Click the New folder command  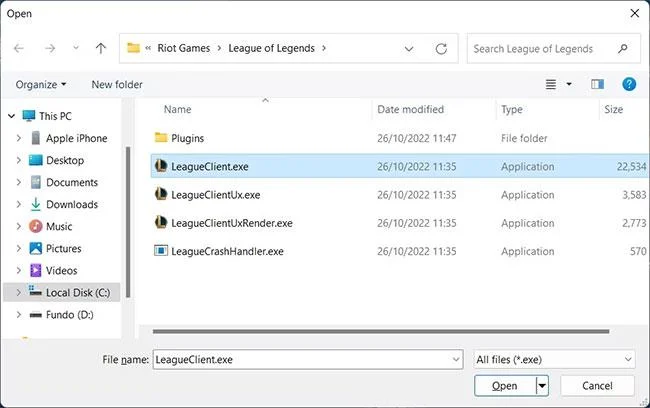click(x=117, y=85)
